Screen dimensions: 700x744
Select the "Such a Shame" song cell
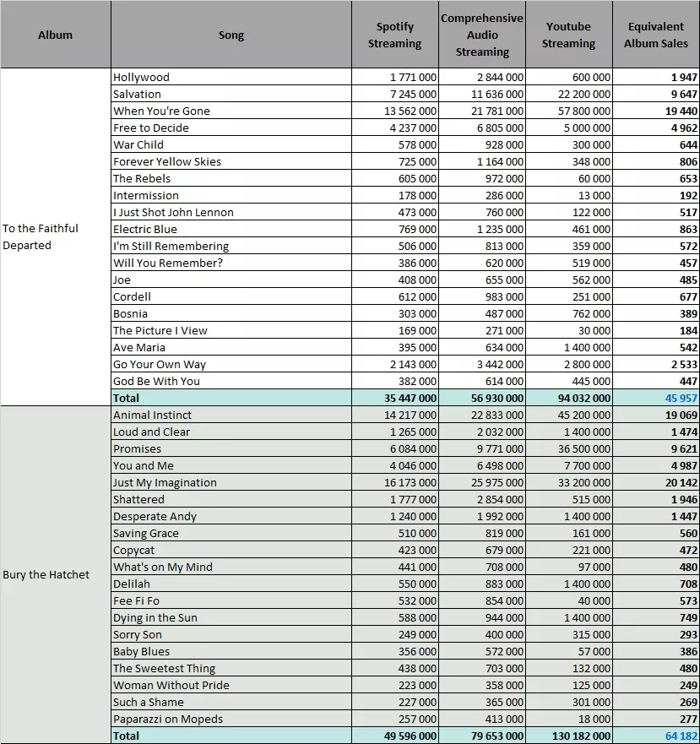[x=231, y=703]
